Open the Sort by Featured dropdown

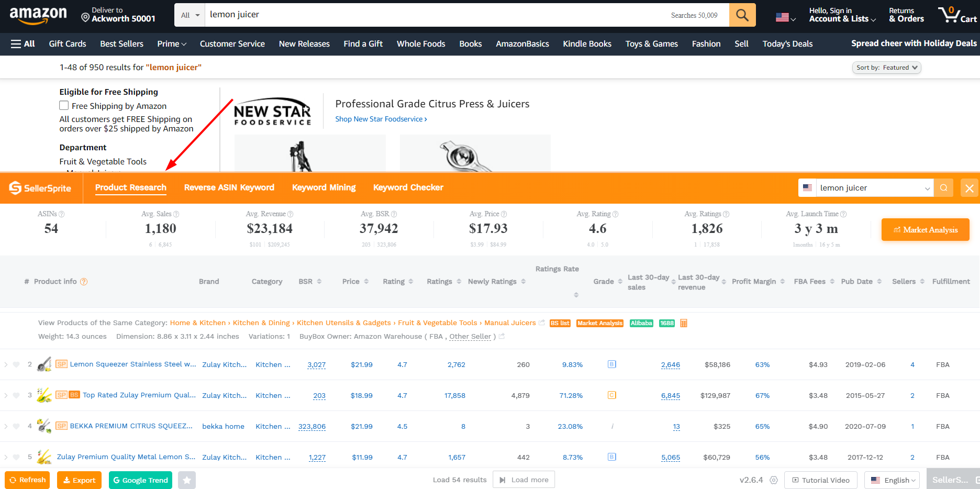(x=887, y=68)
